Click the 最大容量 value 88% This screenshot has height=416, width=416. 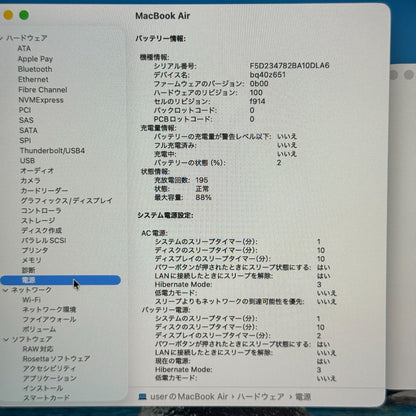coord(203,198)
